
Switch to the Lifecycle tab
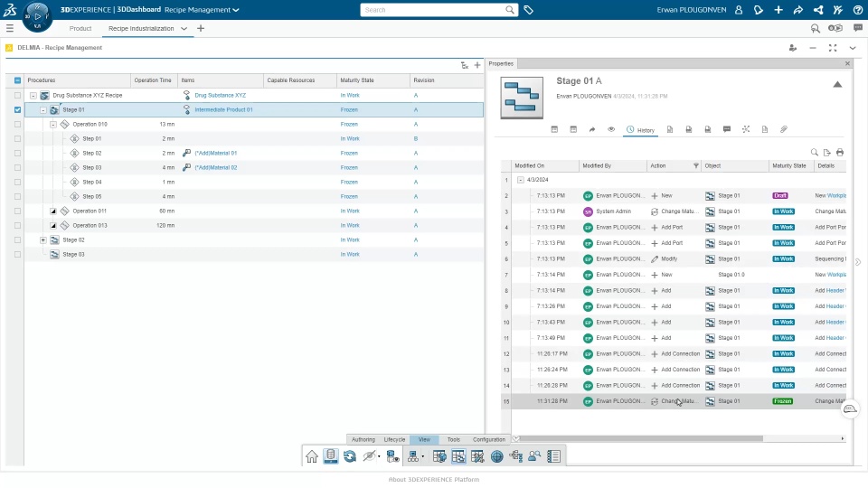(395, 439)
